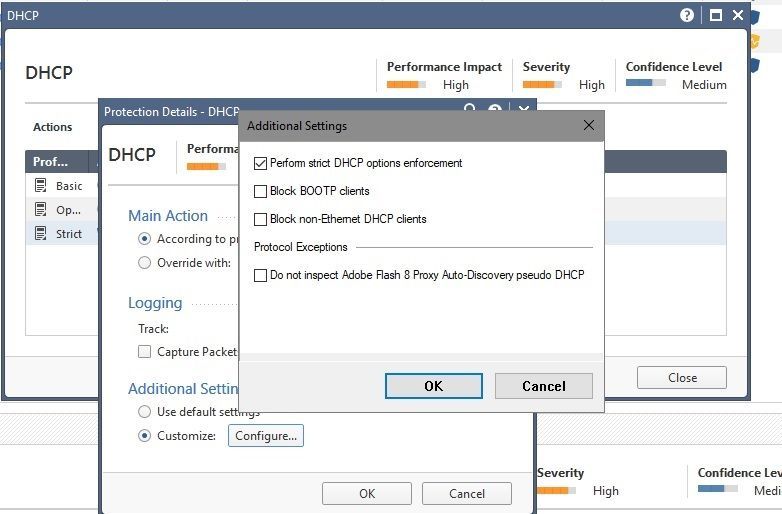Viewport: 782px width, 514px height.
Task: Enable Do not inspect Adobe Flash 8 option
Action: coord(261,275)
